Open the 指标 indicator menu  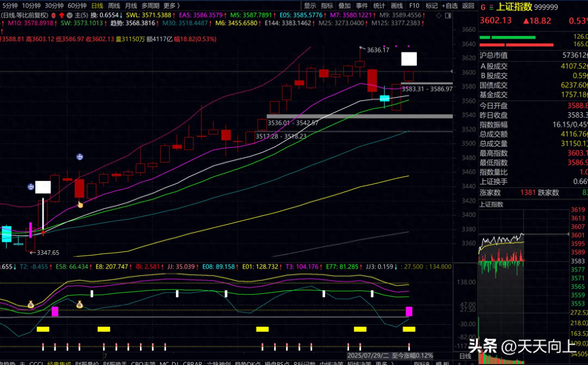click(x=327, y=6)
